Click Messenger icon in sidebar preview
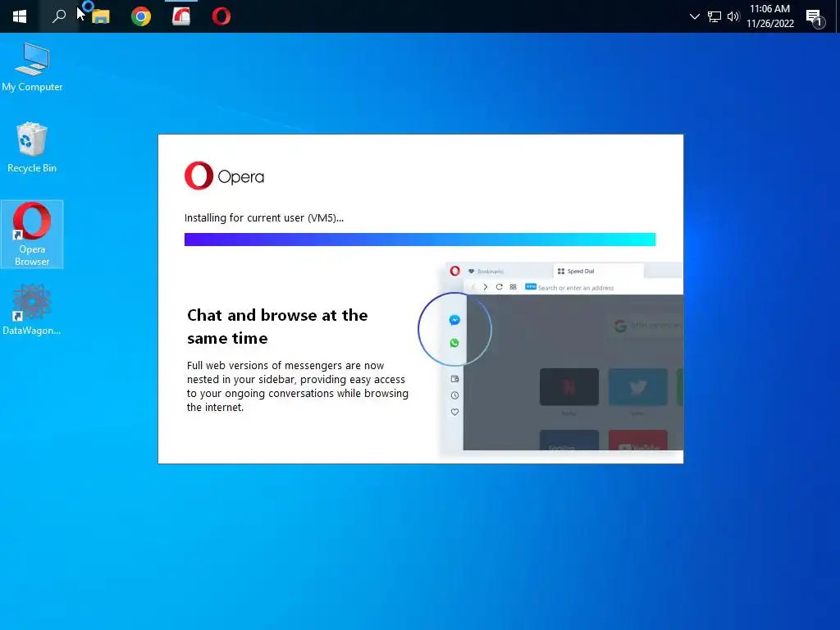 (454, 321)
